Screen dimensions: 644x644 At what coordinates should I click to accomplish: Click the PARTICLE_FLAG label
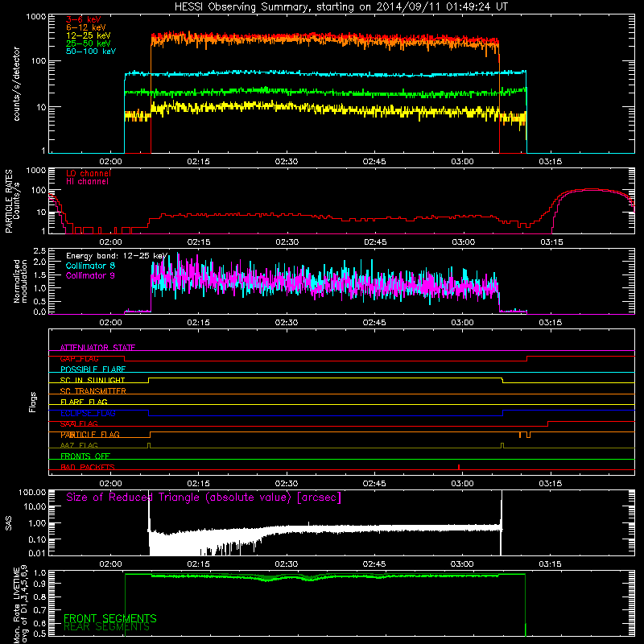[x=90, y=435]
